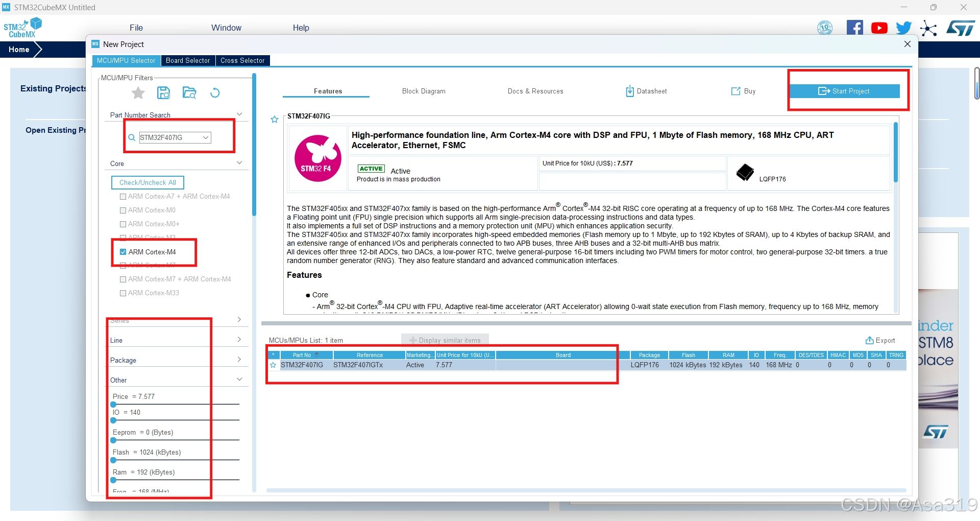Click the STM32CubeMX logo
The width and height of the screenshot is (980, 521).
point(22,28)
